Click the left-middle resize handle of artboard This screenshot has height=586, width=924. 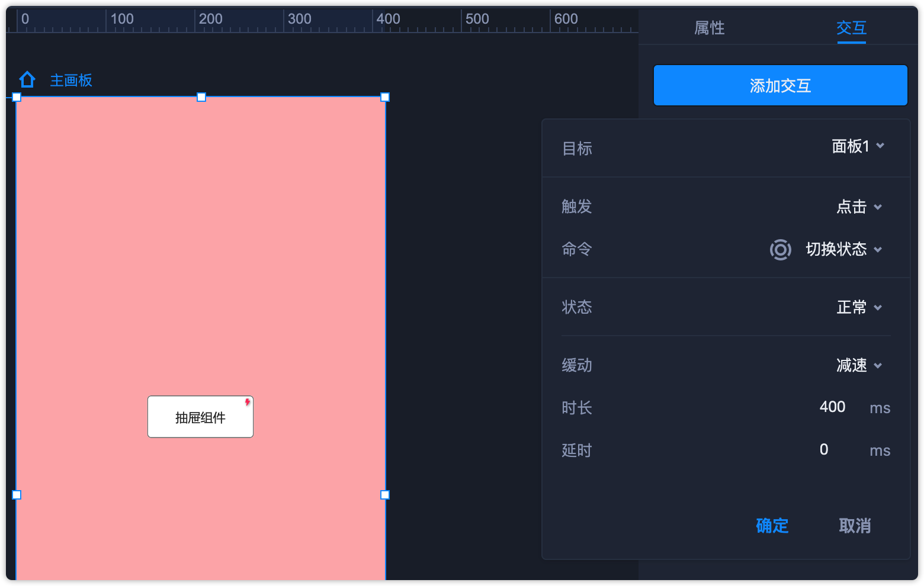(17, 495)
